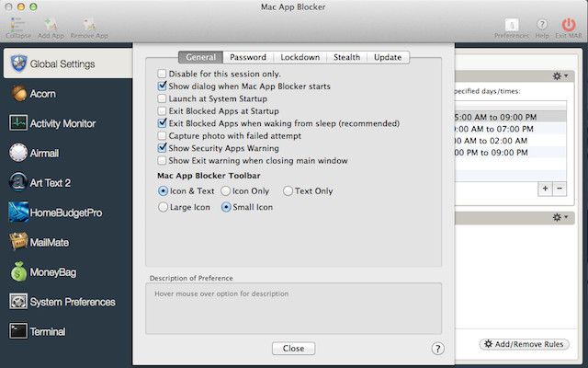Image resolution: width=588 pixels, height=368 pixels.
Task: Open the upper gear dropdown menu
Action: 560,76
